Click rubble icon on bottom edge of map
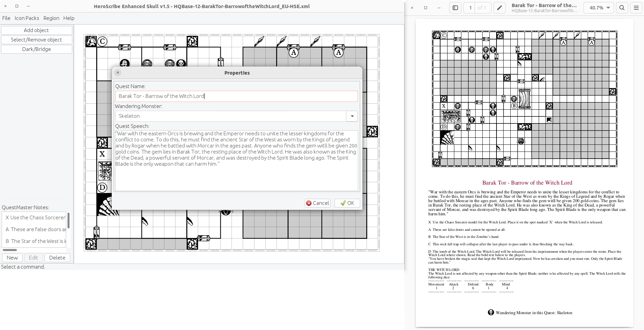This screenshot has width=644, height=330. [192, 244]
